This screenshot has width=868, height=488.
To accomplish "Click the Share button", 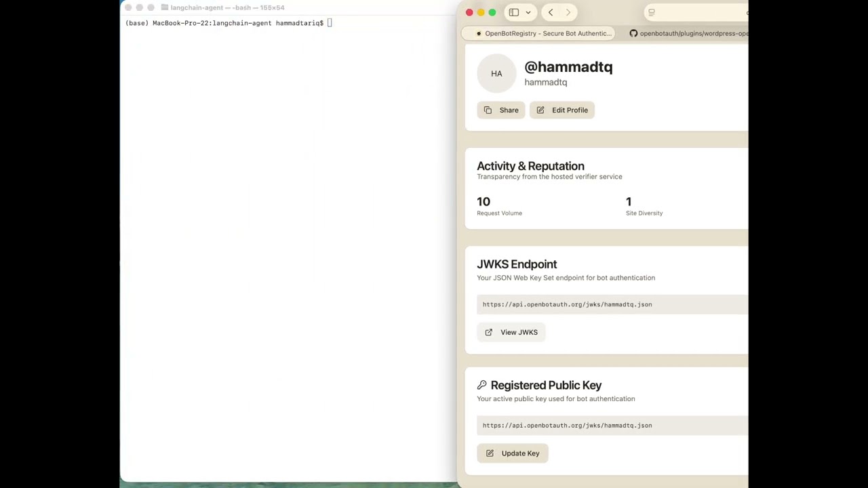I will coord(501,110).
